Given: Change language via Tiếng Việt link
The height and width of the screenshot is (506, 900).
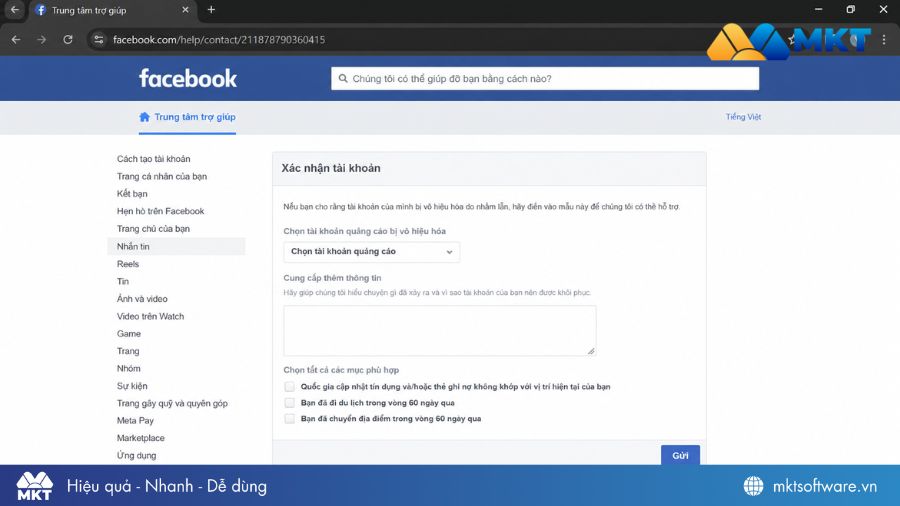Looking at the screenshot, I should 743,117.
